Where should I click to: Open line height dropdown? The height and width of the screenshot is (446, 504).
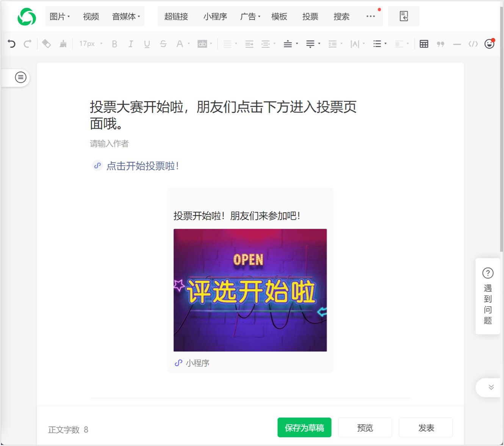click(x=335, y=44)
